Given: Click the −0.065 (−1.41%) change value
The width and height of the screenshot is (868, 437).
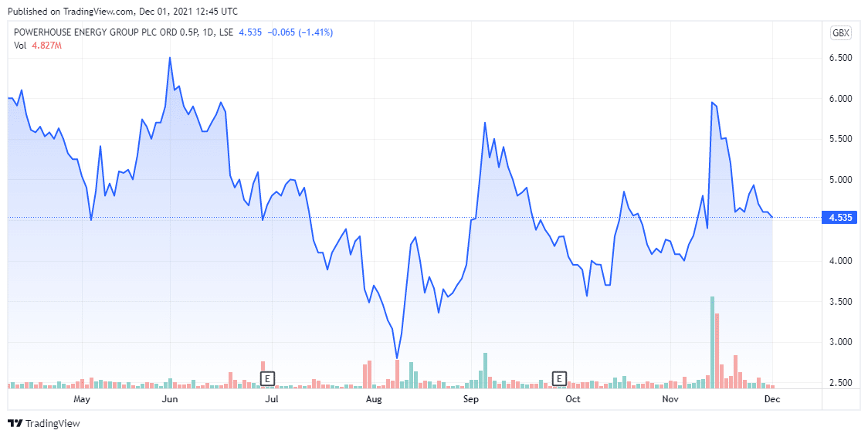Looking at the screenshot, I should (300, 32).
